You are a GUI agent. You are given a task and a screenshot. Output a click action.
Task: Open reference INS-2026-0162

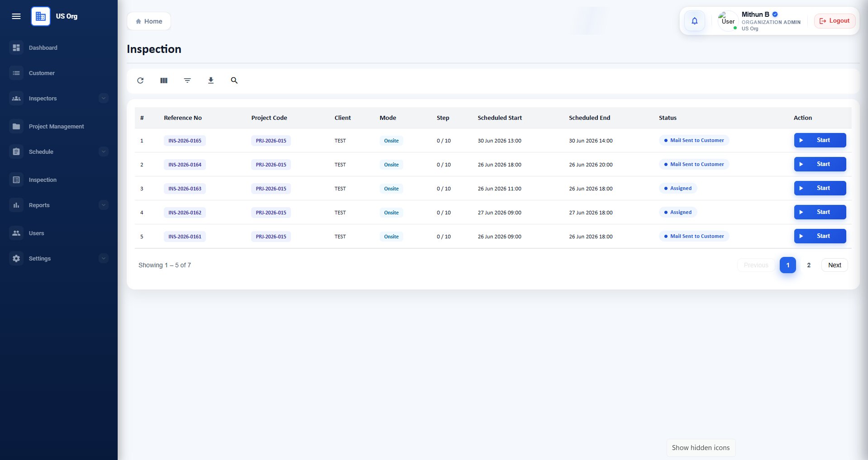(x=185, y=213)
